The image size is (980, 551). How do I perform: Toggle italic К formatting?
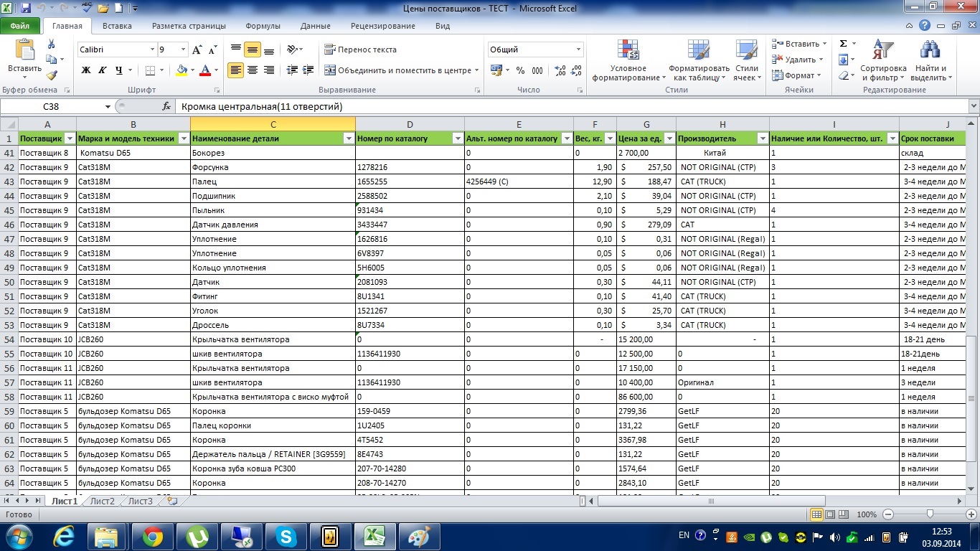point(102,70)
